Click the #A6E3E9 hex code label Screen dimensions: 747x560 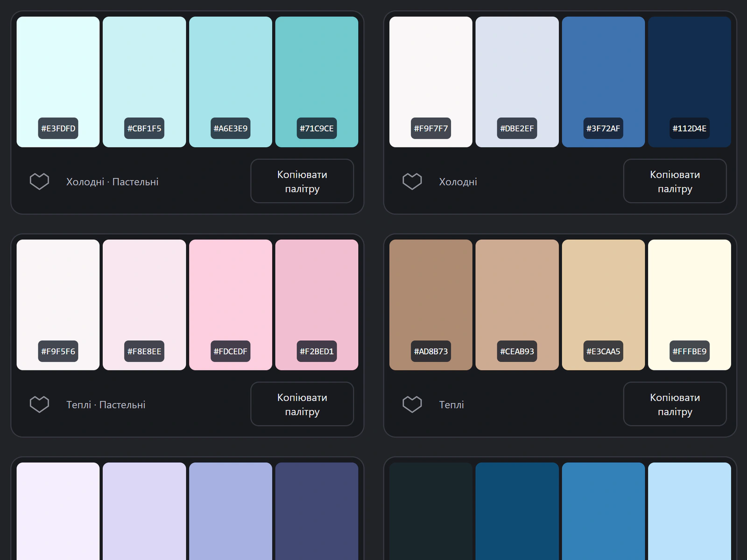231,128
